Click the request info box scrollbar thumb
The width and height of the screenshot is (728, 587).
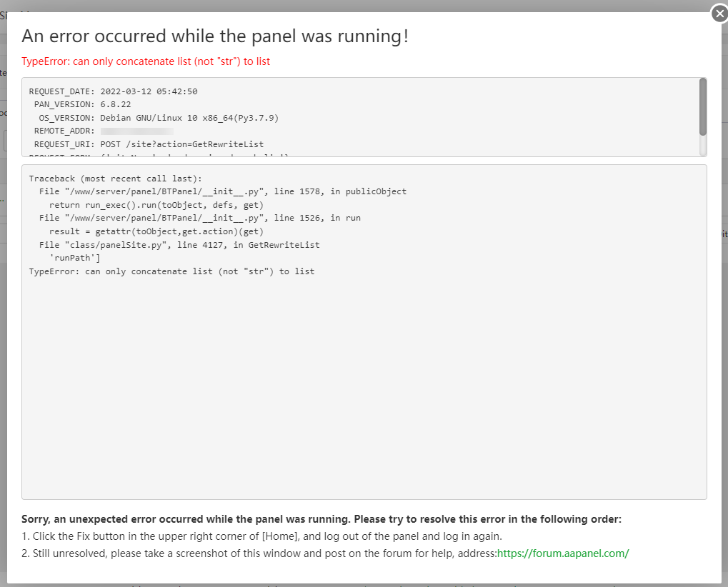(x=703, y=106)
